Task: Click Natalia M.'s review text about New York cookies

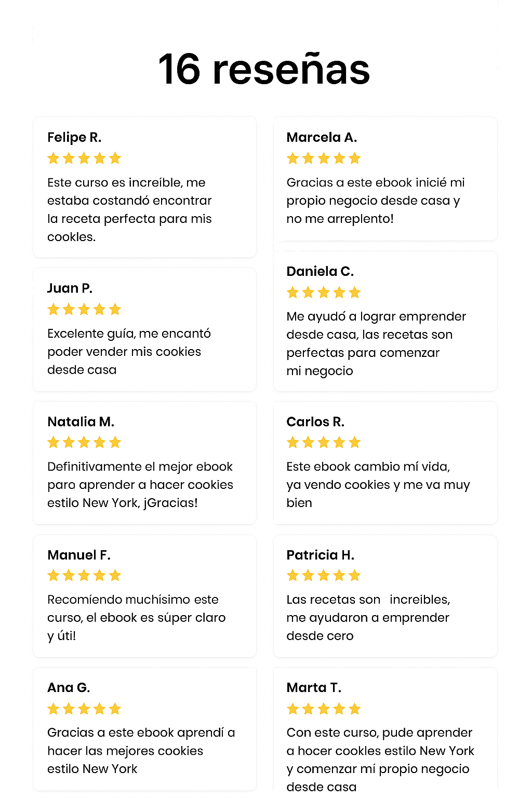Action: [x=140, y=485]
